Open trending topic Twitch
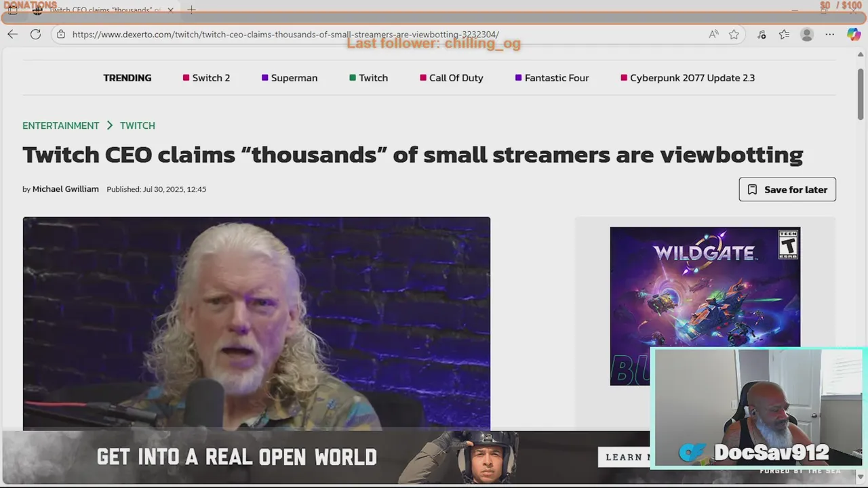 [369, 78]
